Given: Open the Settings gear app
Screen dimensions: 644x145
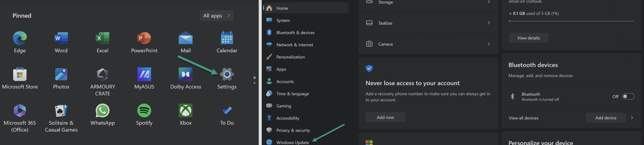Looking at the screenshot, I should [x=227, y=74].
